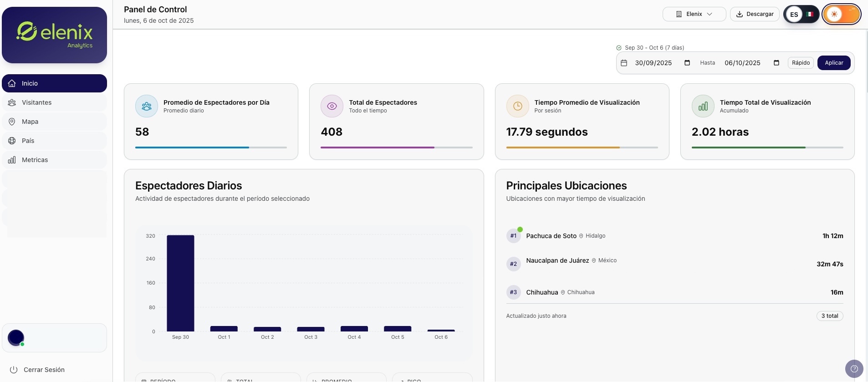Image resolution: width=868 pixels, height=382 pixels.
Task: Open the Visitantes sidebar page
Action: (x=36, y=102)
